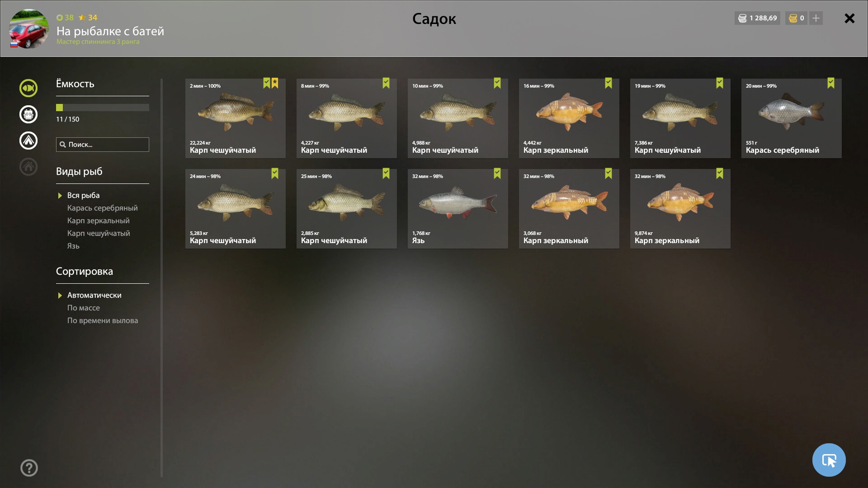Select the Автоматически sorting option
The image size is (868, 488).
94,295
